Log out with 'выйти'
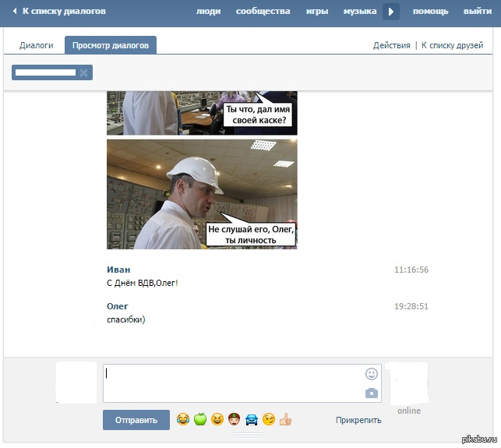The height and width of the screenshot is (448, 501). click(x=478, y=11)
